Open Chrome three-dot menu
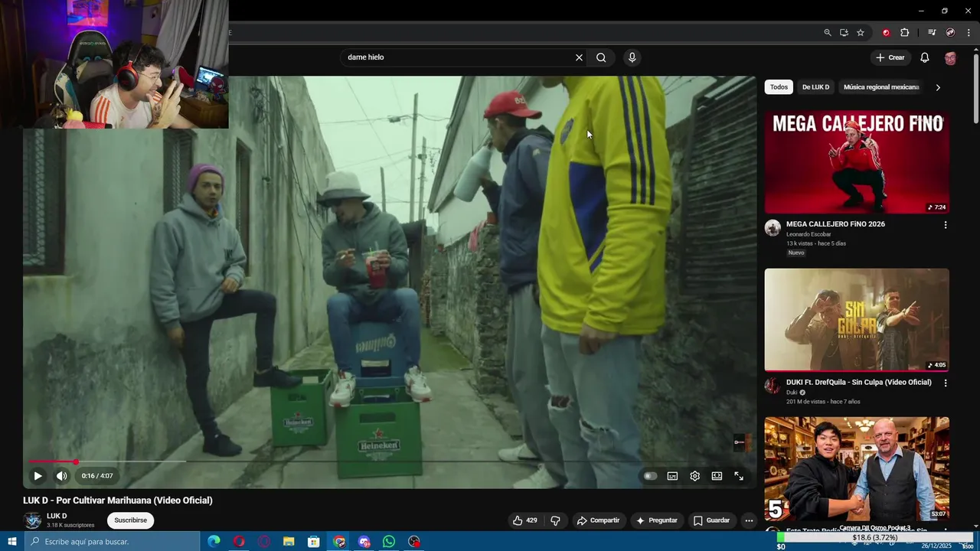This screenshot has height=551, width=980. pos(969,32)
